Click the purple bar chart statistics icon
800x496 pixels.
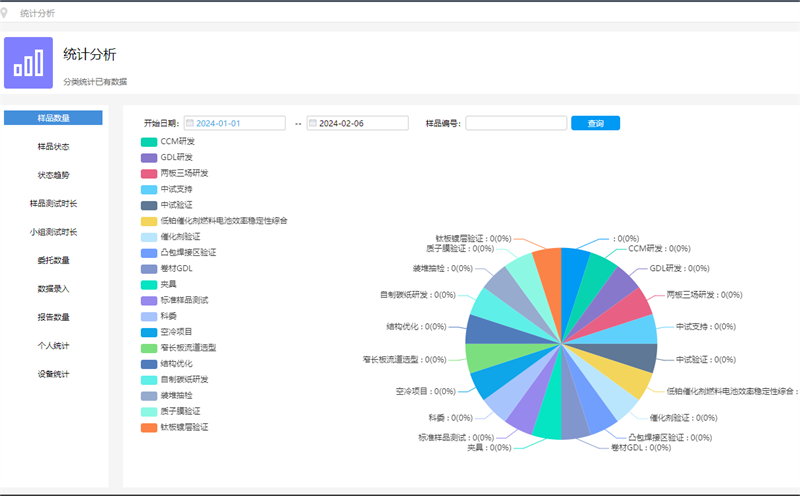(34, 63)
